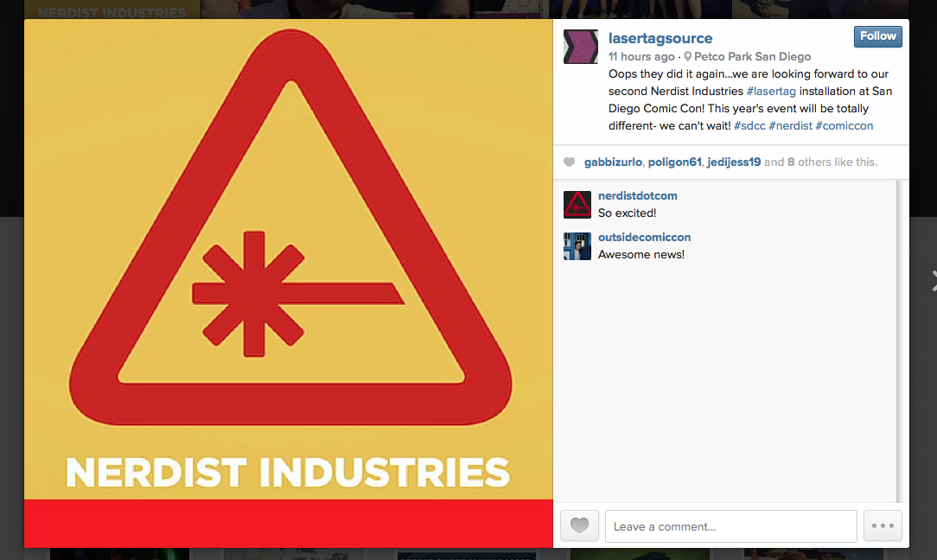937x560 pixels.
Task: Click the comments panel scrollbar
Action: [901, 340]
